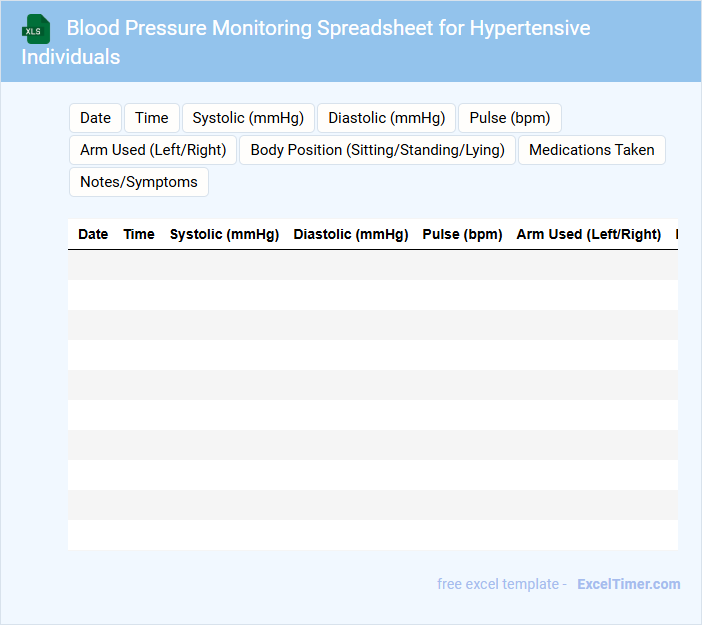Select the Pulse (bpm) tag
This screenshot has height=625, width=702.
pyautogui.click(x=510, y=118)
